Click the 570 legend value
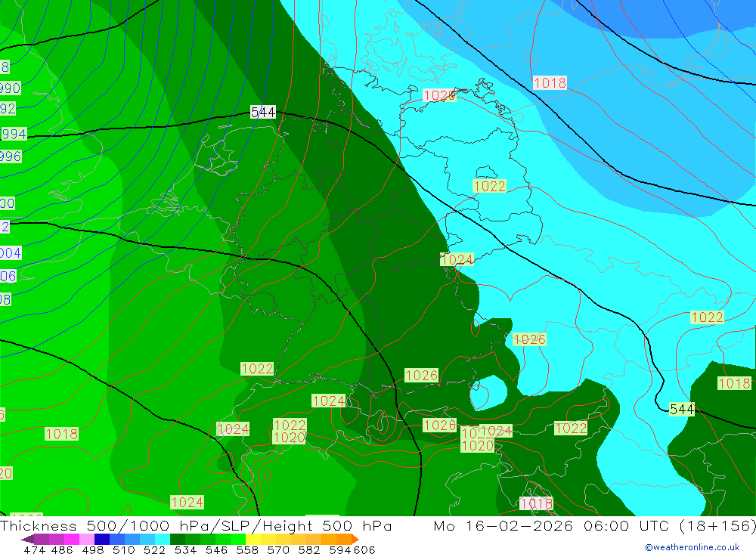 pyautogui.click(x=278, y=549)
